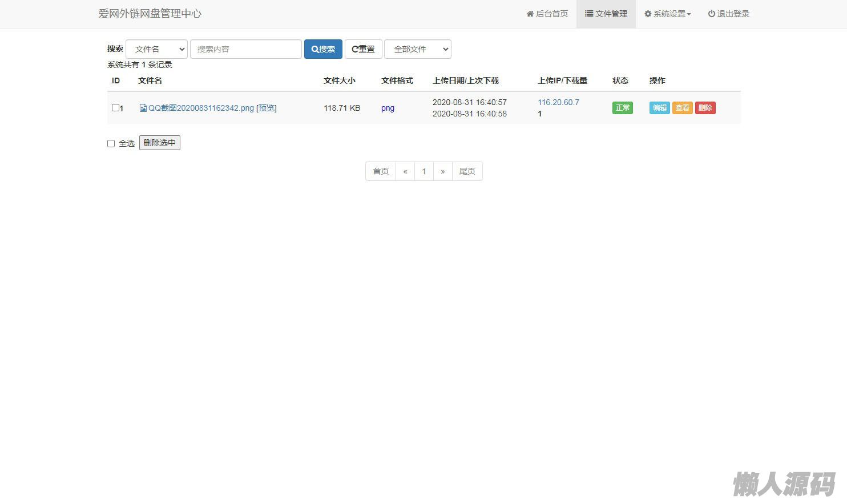Image resolution: width=847 pixels, height=504 pixels.
Task: Go to 尾页 last page in pagination
Action: pyautogui.click(x=467, y=171)
